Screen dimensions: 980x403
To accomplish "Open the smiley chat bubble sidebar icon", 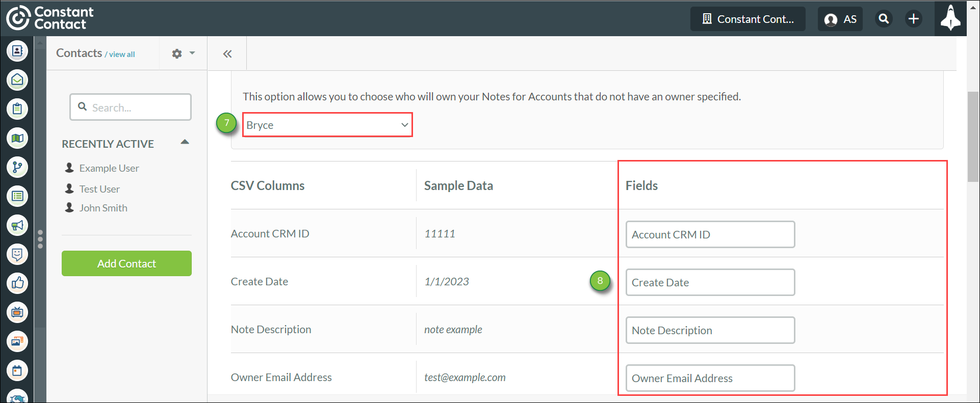I will [17, 254].
